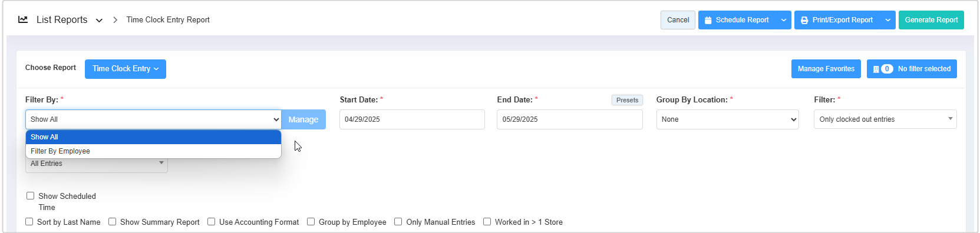Select the Show All option
This screenshot has width=980, height=233.
[x=153, y=137]
